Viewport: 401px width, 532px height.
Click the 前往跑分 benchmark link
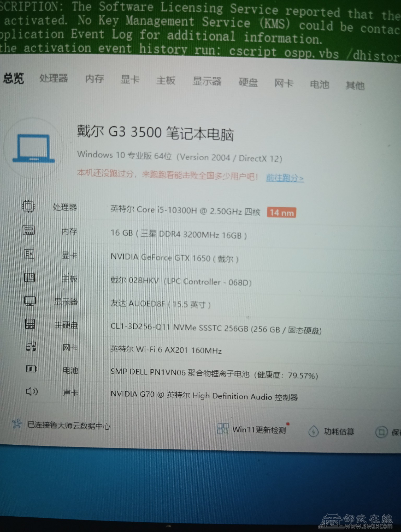click(285, 178)
